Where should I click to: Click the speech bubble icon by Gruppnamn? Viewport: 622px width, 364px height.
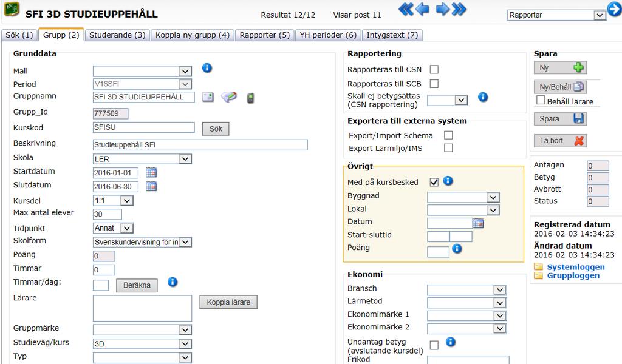229,97
